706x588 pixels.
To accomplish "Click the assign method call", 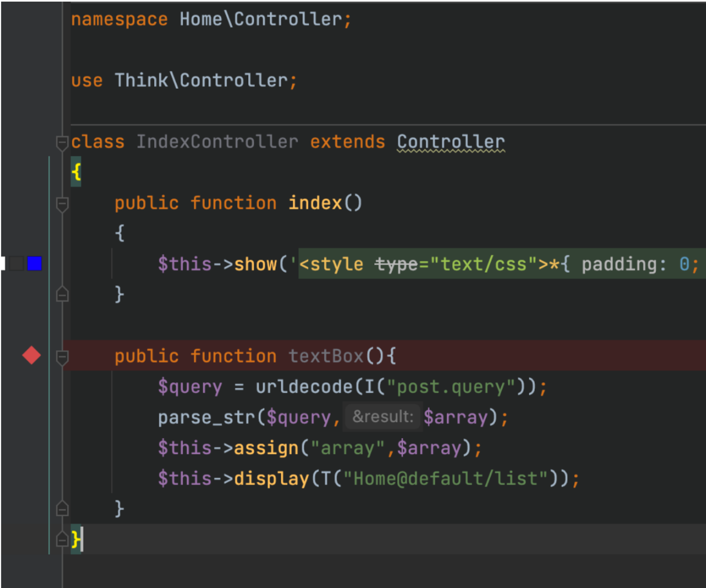I will (x=267, y=448).
